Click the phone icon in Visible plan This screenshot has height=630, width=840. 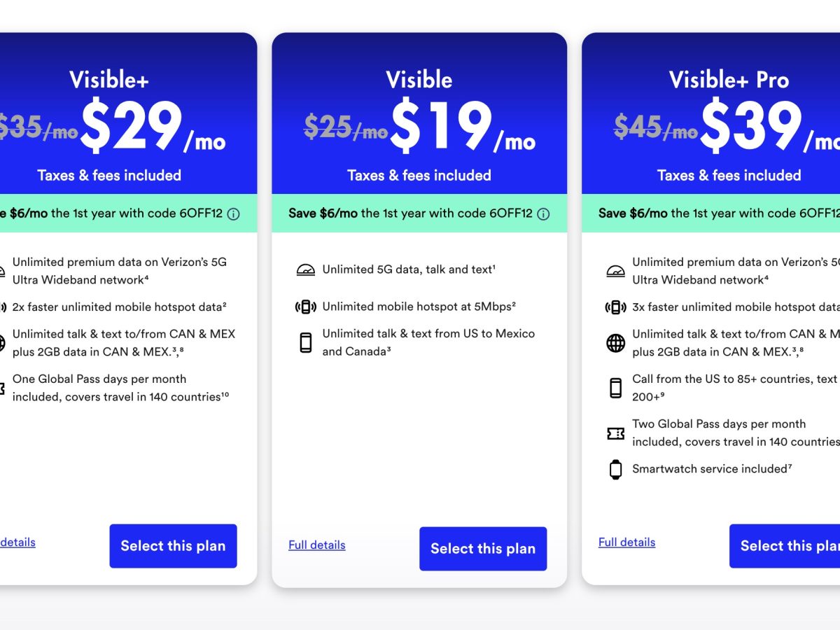point(306,342)
